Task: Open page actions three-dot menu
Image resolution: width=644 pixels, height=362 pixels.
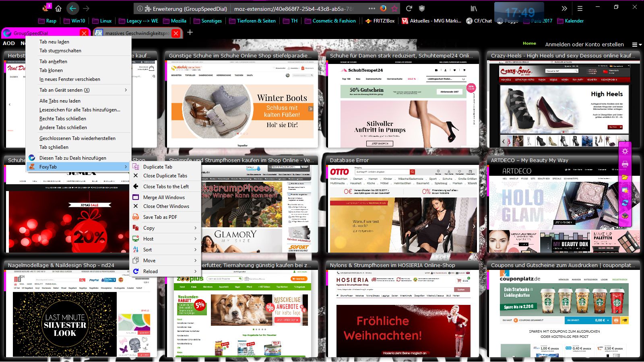Action: click(x=372, y=8)
